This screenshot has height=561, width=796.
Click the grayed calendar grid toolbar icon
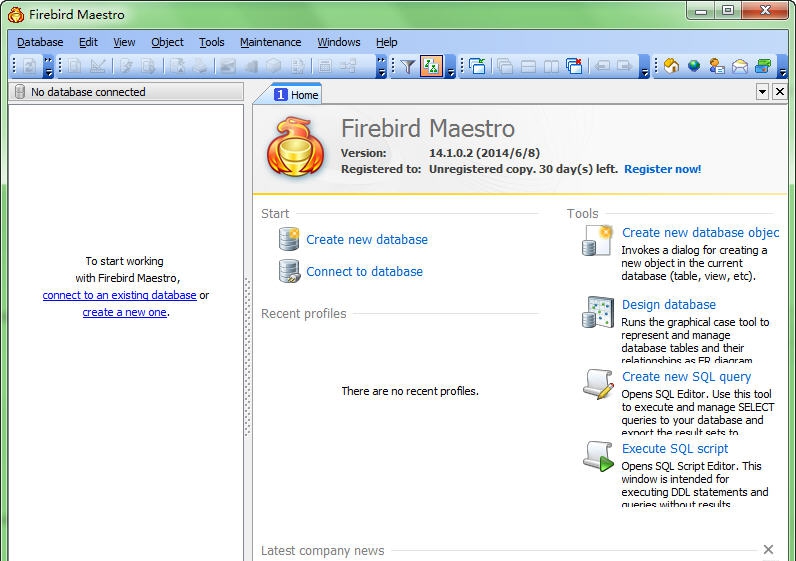pyautogui.click(x=325, y=67)
